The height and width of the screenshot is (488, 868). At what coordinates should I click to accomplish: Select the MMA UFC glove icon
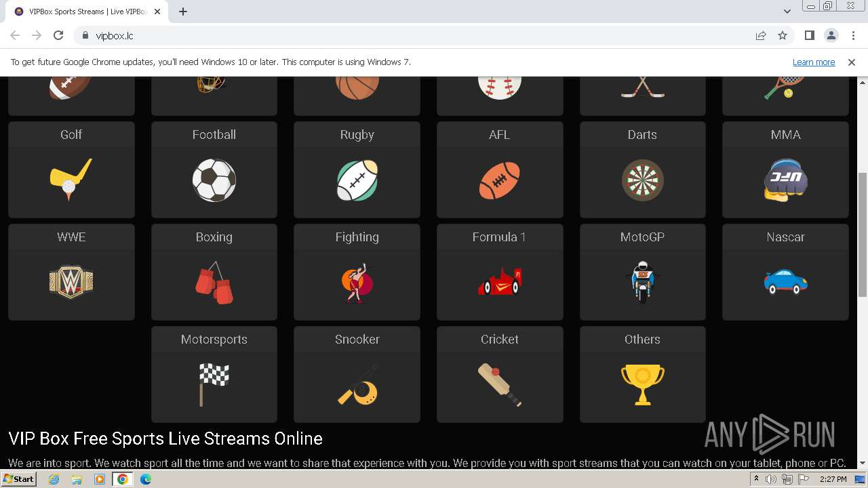tap(785, 180)
